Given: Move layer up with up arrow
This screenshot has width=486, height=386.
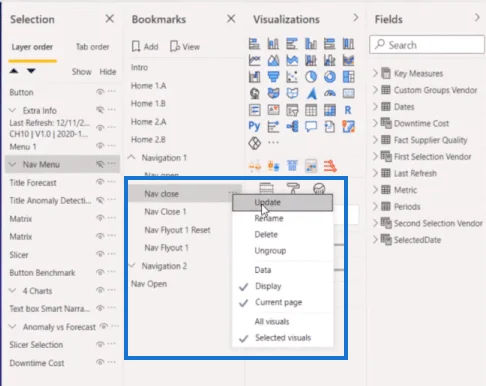Looking at the screenshot, I should click(x=14, y=71).
